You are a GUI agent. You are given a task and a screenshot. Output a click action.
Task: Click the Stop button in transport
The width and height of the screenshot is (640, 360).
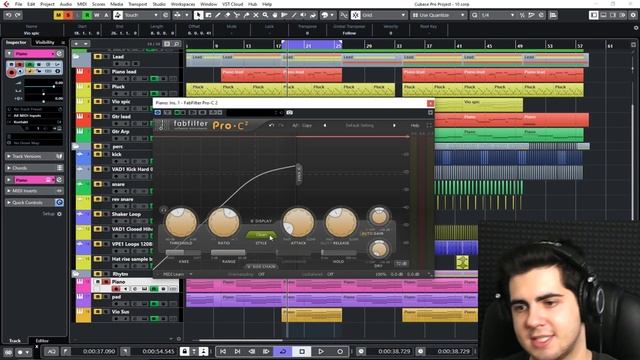(x=302, y=351)
